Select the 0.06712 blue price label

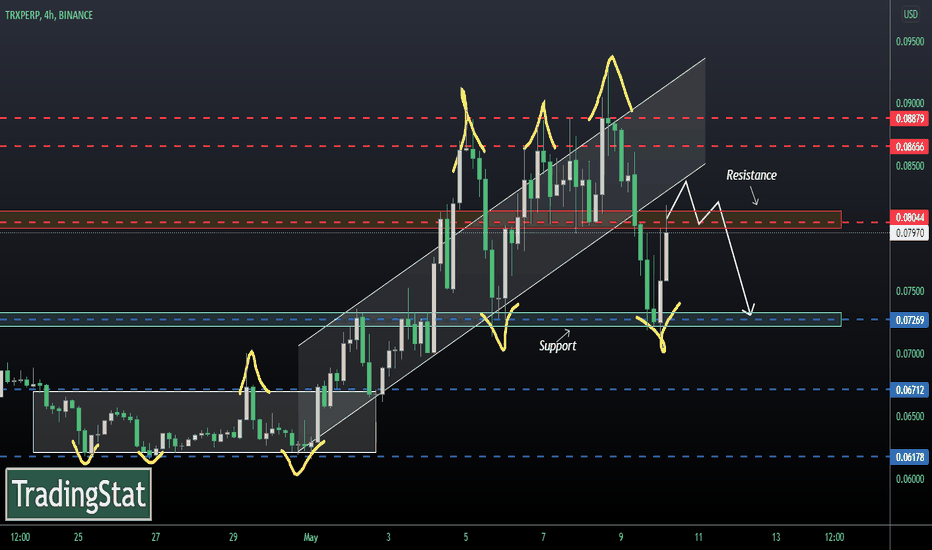[x=909, y=390]
